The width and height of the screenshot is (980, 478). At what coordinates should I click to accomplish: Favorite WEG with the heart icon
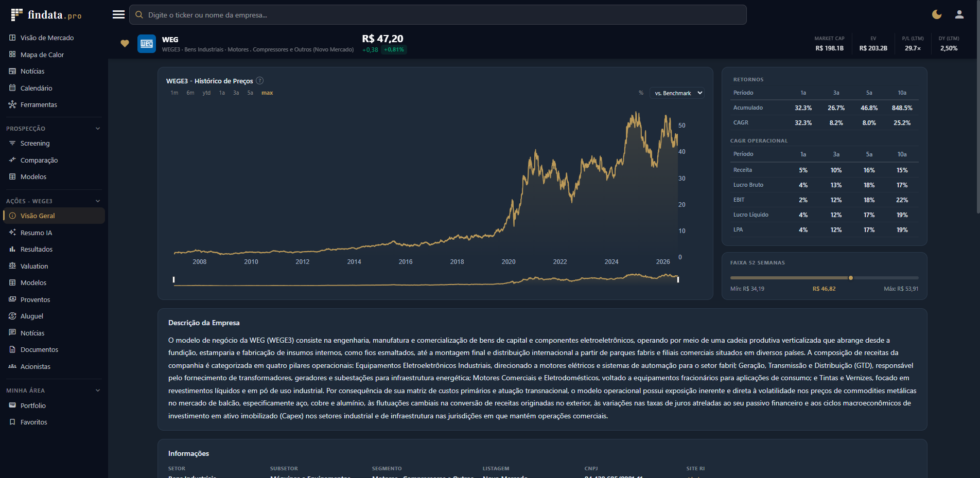(x=125, y=44)
